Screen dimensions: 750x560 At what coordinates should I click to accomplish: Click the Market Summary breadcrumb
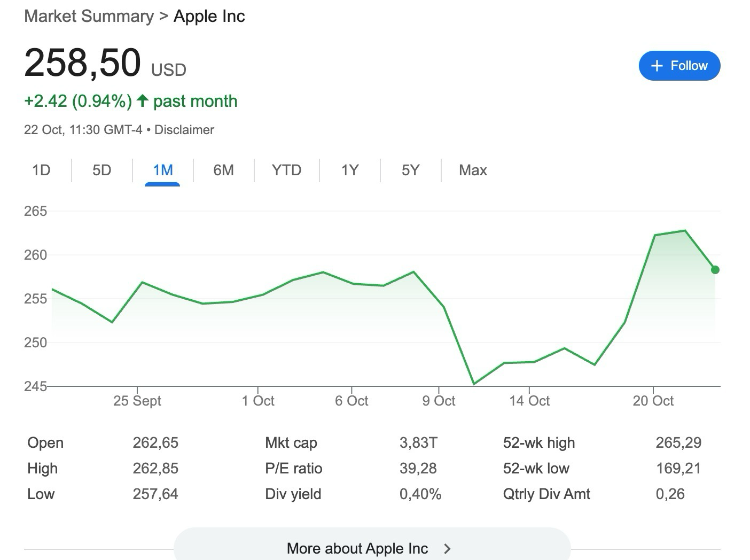(x=89, y=16)
